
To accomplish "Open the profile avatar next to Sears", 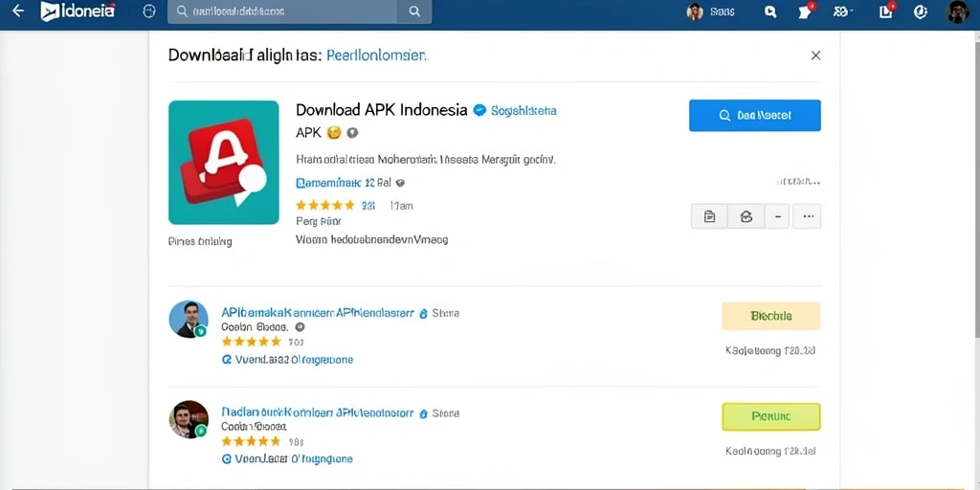I will pos(695,11).
